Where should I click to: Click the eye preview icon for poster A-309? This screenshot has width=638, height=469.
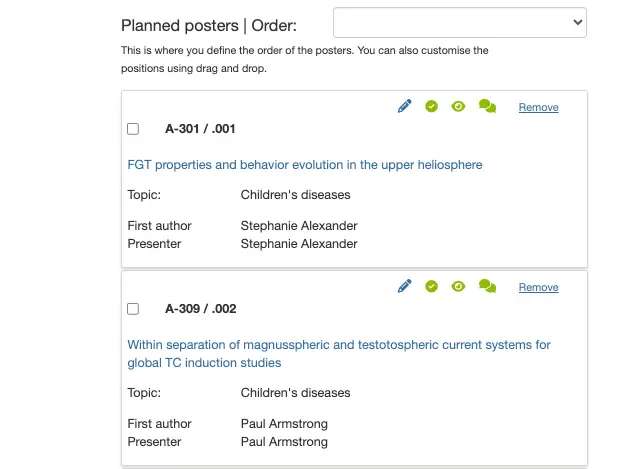pos(458,286)
